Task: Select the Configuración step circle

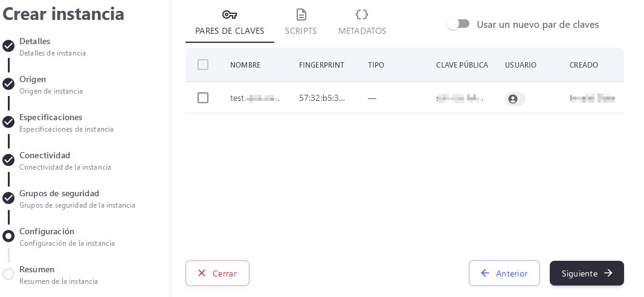Action: 8,236
